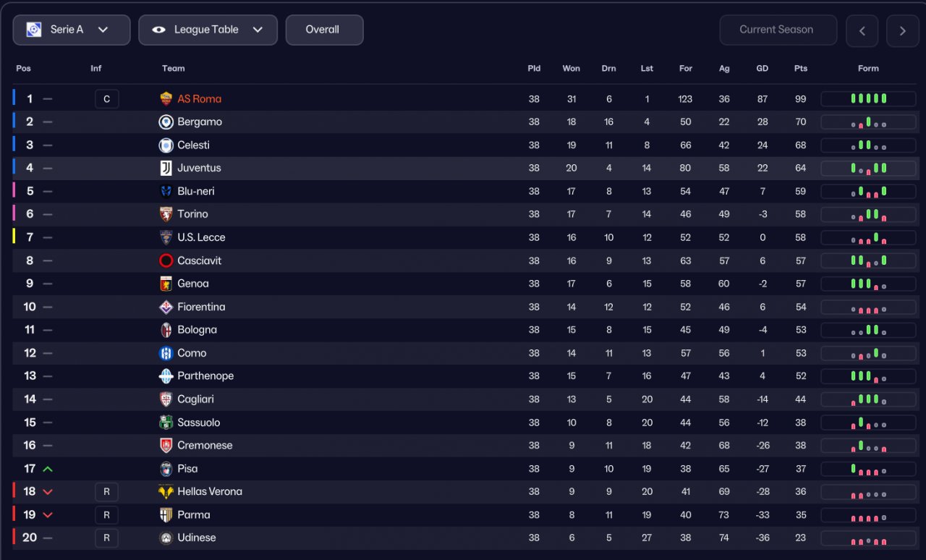Sort table by Pts column header
Image resolution: width=926 pixels, height=560 pixels.
tap(800, 69)
